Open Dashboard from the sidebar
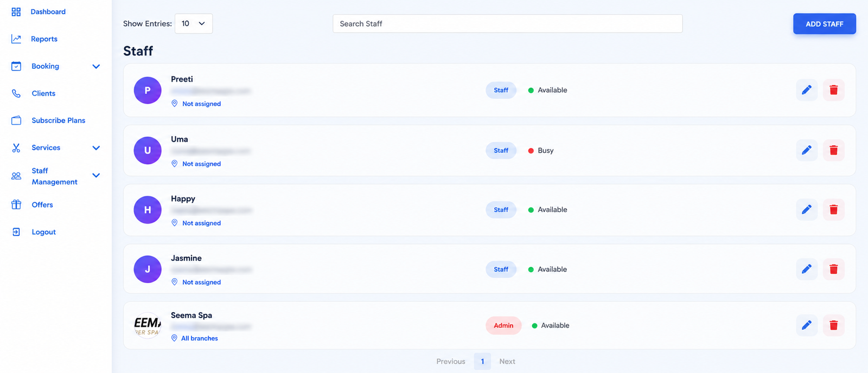Viewport: 868px width, 373px height. point(48,12)
